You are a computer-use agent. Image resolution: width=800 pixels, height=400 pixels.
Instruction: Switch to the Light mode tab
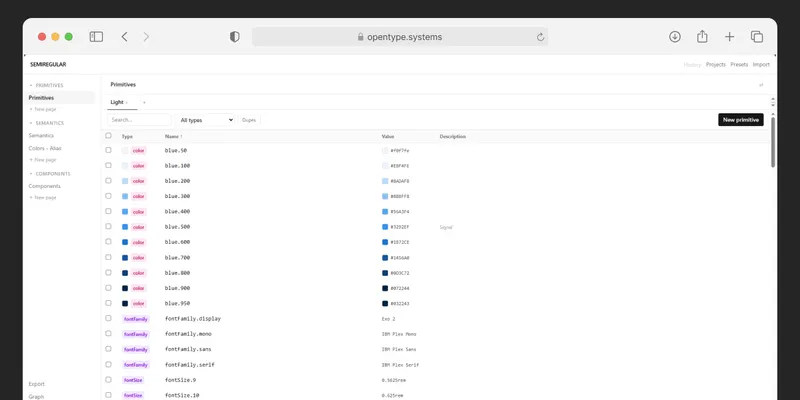(117, 102)
